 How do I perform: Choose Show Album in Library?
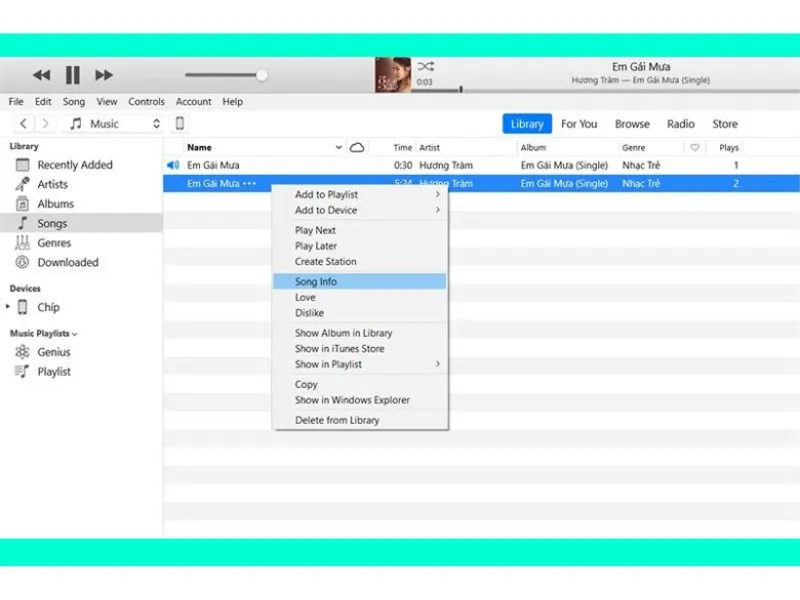(360, 333)
